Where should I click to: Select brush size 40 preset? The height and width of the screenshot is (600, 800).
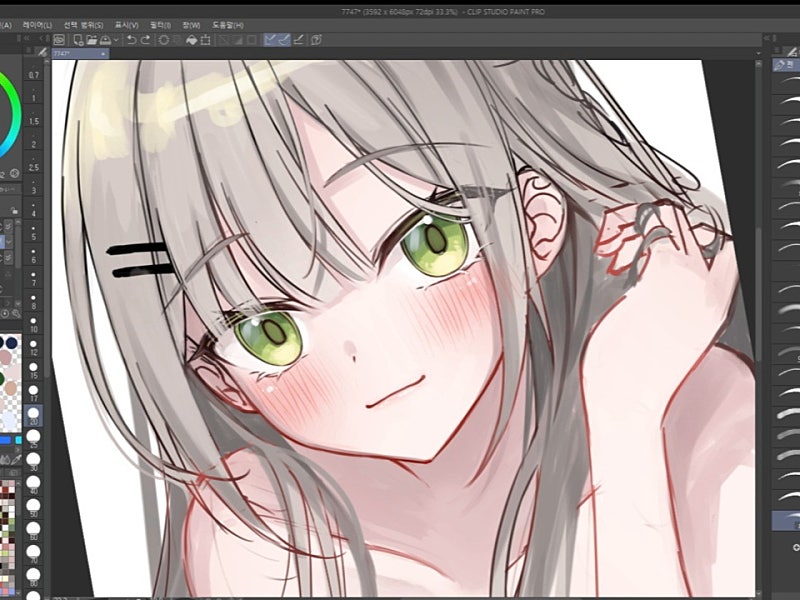click(33, 485)
